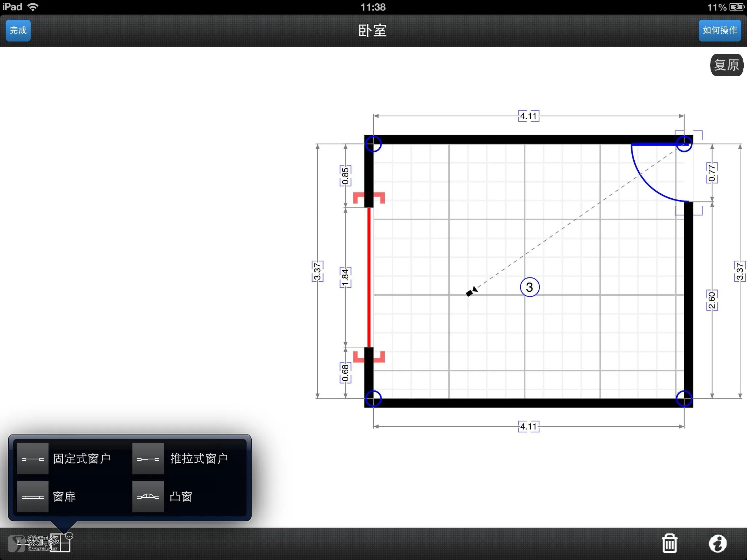Viewport: 747px width, 560px height.
Task: Tap the 11:38 clock in status bar
Action: [x=373, y=7]
